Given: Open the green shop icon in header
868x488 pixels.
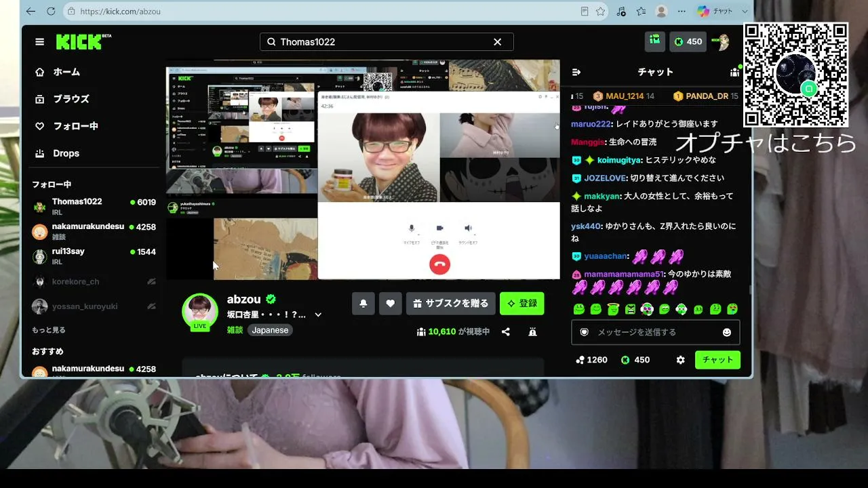Looking at the screenshot, I should pyautogui.click(x=655, y=41).
